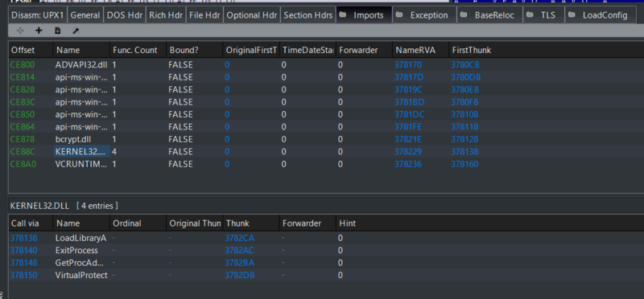644x299 pixels.
Task: Click the plus add-import toolbar icon
Action: click(39, 31)
